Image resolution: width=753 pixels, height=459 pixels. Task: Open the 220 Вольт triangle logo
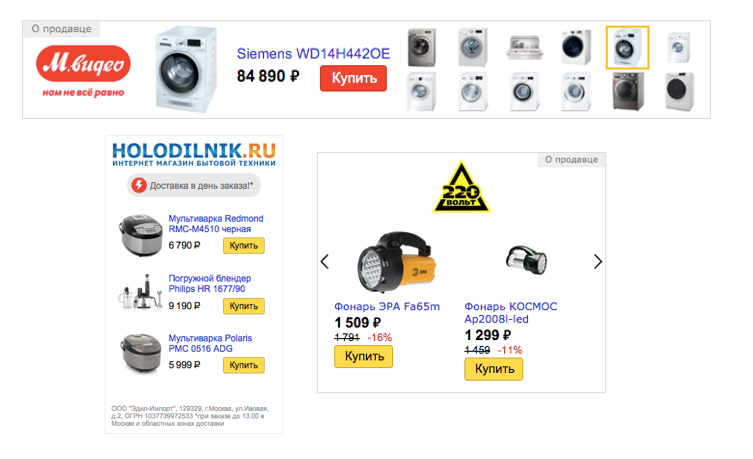pyautogui.click(x=461, y=187)
